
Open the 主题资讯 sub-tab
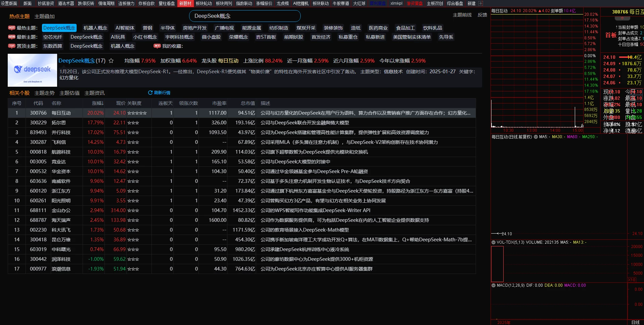(x=94, y=93)
